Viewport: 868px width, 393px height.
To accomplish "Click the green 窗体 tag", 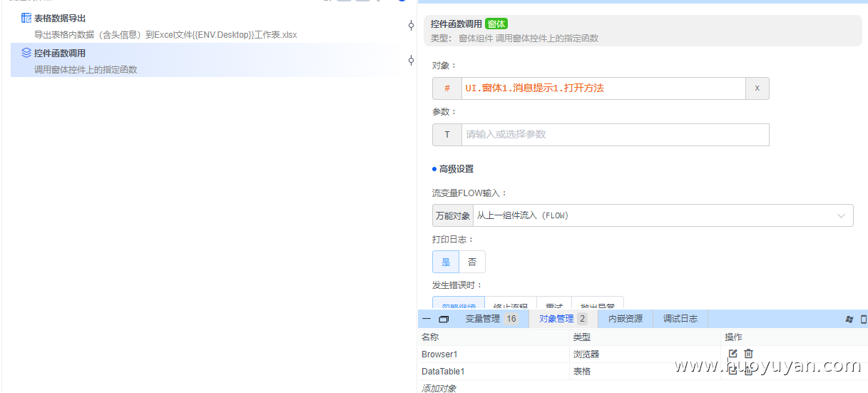I will [x=496, y=24].
